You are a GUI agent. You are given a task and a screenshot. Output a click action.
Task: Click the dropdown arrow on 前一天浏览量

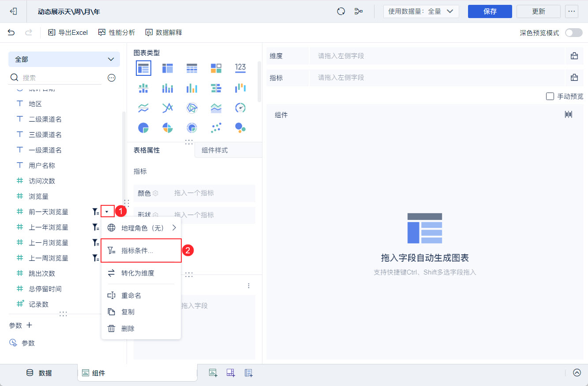click(x=107, y=212)
